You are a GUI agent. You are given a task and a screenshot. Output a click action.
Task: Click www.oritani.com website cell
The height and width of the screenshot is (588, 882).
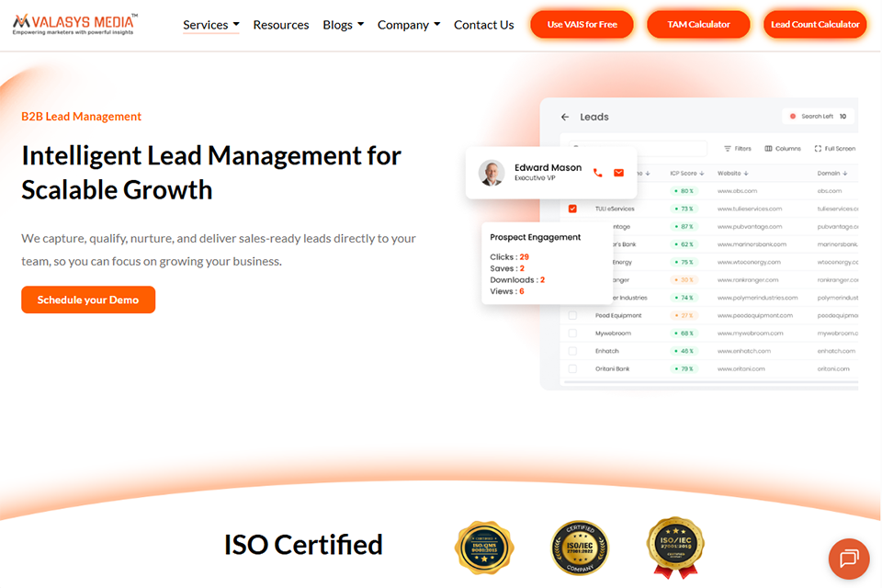coord(741,369)
